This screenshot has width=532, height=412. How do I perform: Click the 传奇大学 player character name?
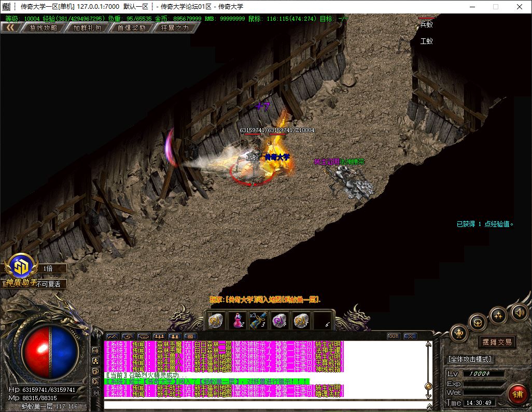pyautogui.click(x=277, y=157)
